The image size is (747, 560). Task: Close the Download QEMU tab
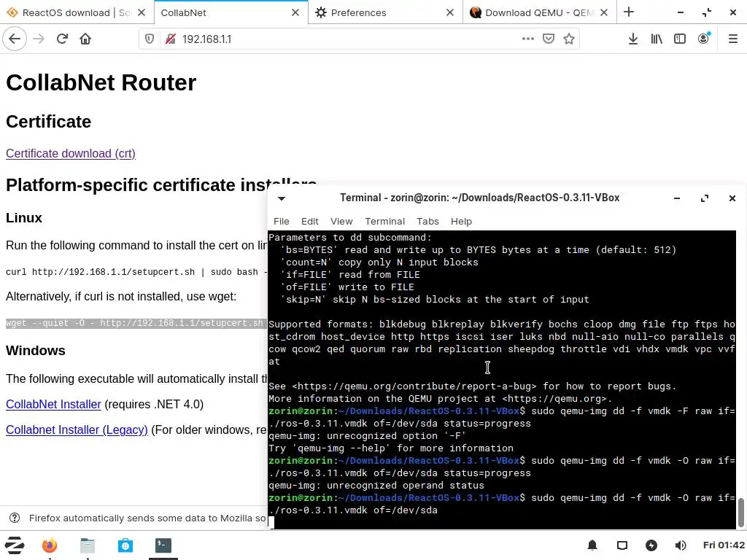click(x=604, y=13)
